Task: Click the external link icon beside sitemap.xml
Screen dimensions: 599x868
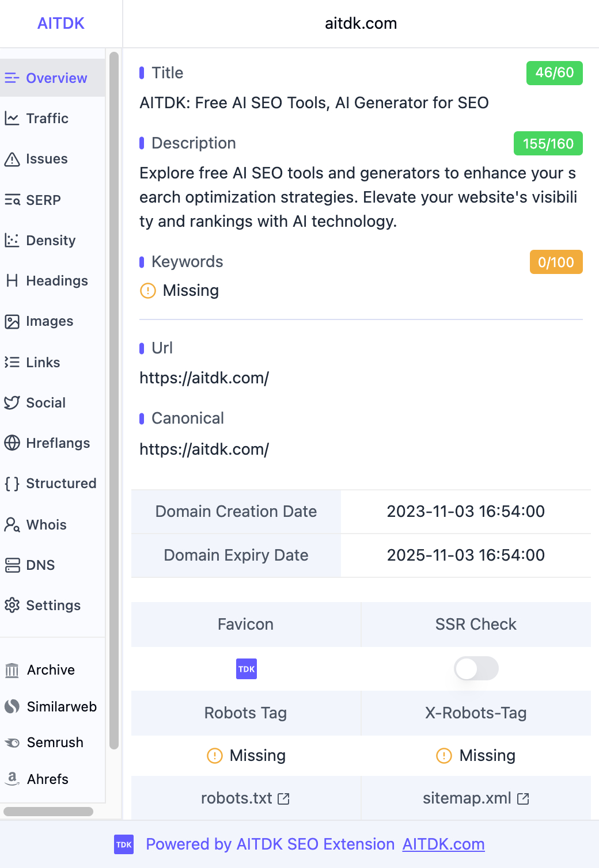Action: pyautogui.click(x=523, y=798)
